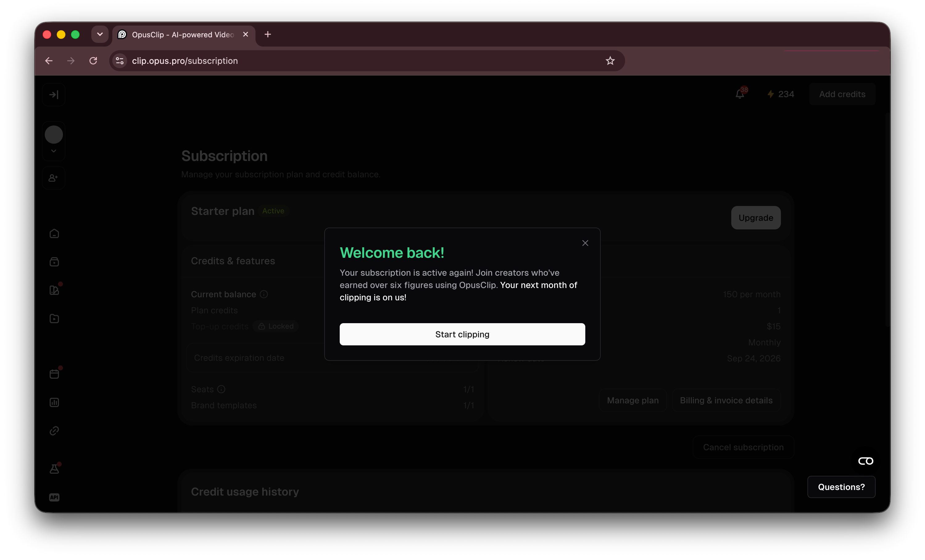This screenshot has height=560, width=925.
Task: Open the video folder icon in the sidebar
Action: [x=54, y=319]
